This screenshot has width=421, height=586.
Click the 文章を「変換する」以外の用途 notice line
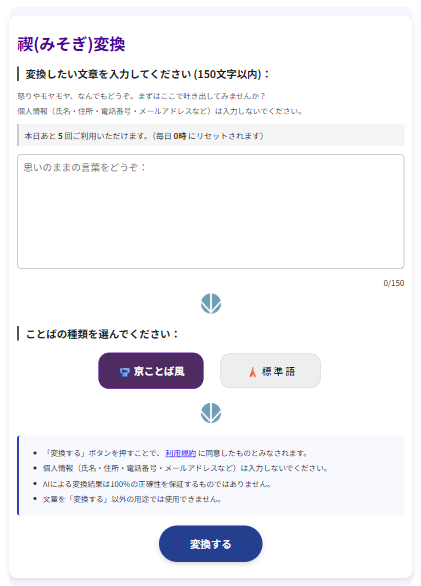[x=132, y=499]
